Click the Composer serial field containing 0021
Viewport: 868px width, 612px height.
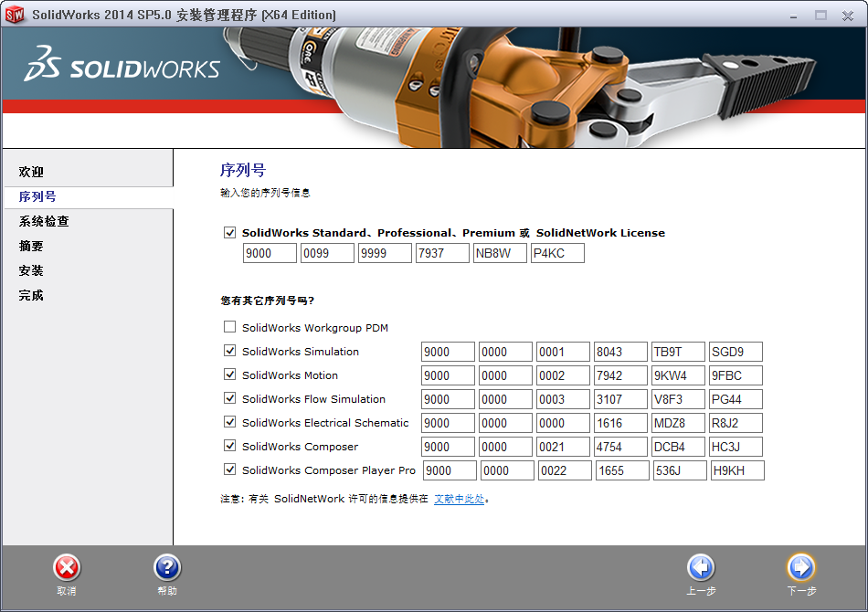click(x=563, y=447)
